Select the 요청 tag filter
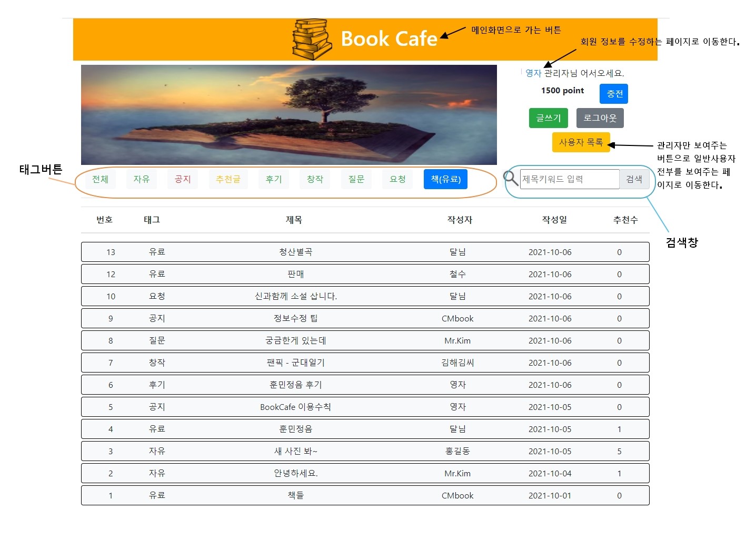Viewport: 756px width, 548px height. 397,179
